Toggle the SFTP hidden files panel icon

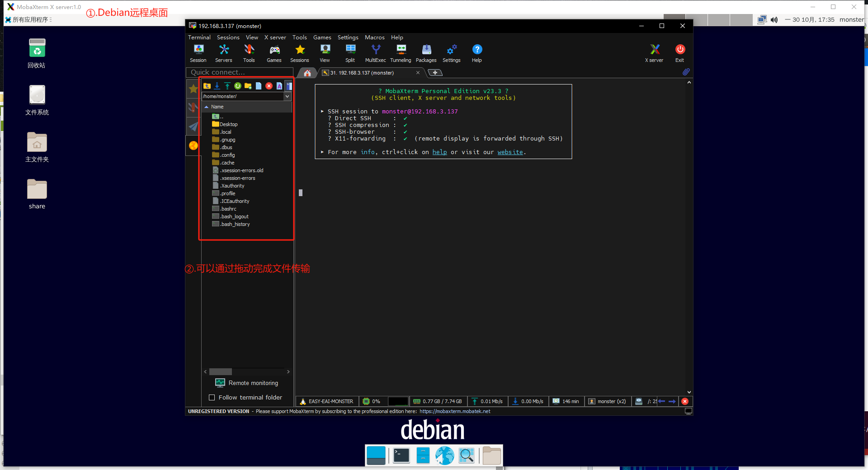click(289, 86)
